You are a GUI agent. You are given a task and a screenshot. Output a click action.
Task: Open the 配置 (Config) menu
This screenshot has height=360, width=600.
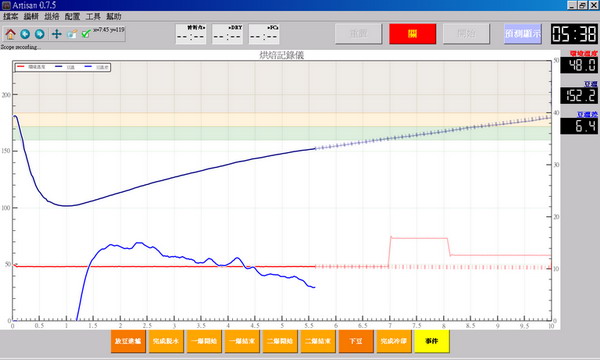72,16
